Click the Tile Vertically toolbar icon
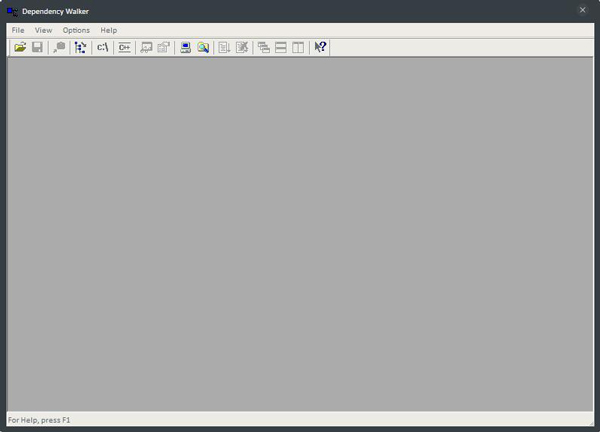 tap(298, 47)
